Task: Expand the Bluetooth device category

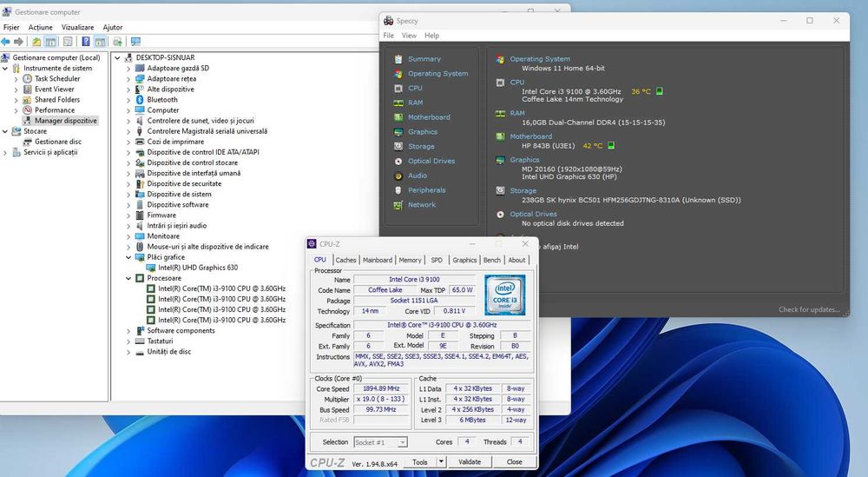Action: [x=128, y=100]
